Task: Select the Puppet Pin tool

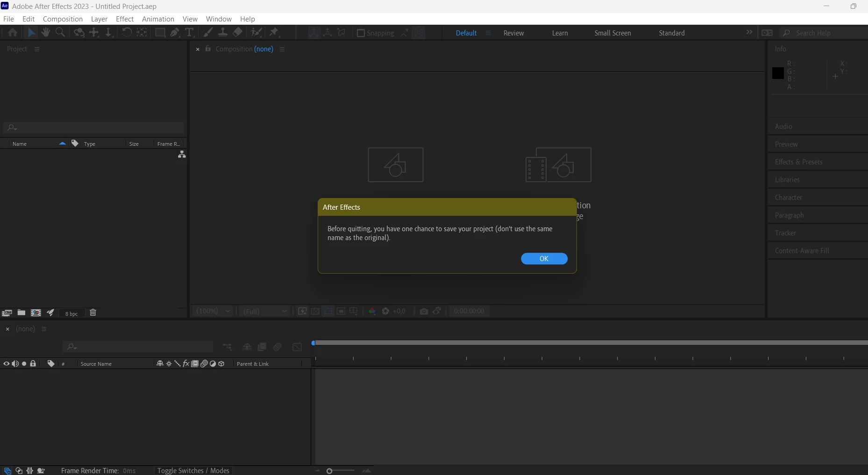Action: point(274,32)
